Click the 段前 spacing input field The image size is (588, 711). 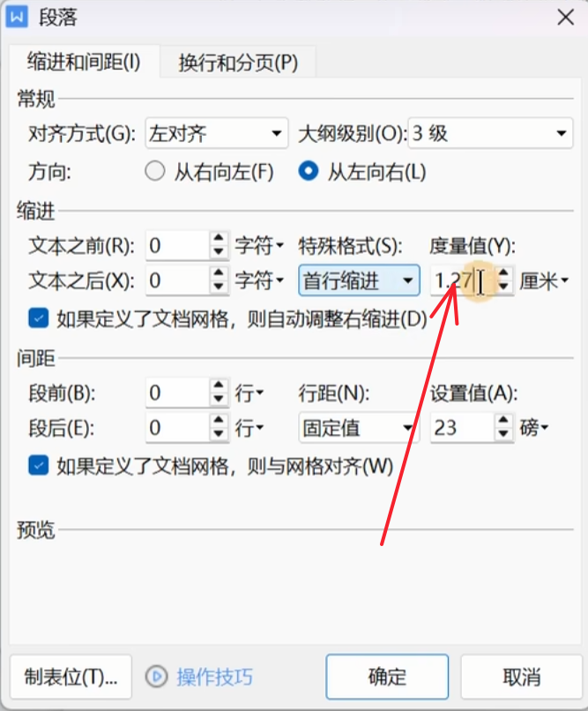pos(177,393)
